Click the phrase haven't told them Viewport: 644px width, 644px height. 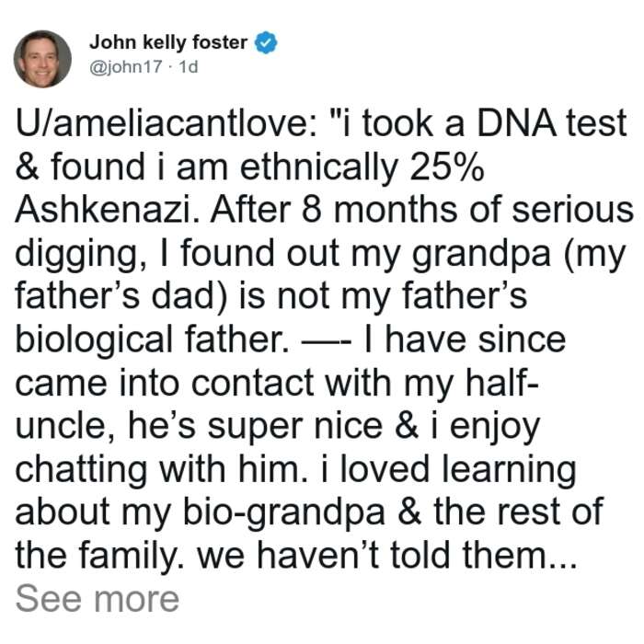[404, 556]
